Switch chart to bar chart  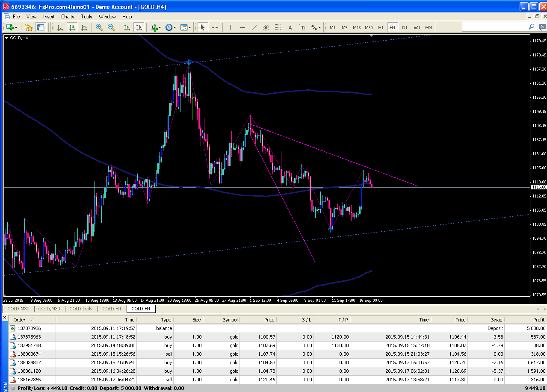click(60, 27)
